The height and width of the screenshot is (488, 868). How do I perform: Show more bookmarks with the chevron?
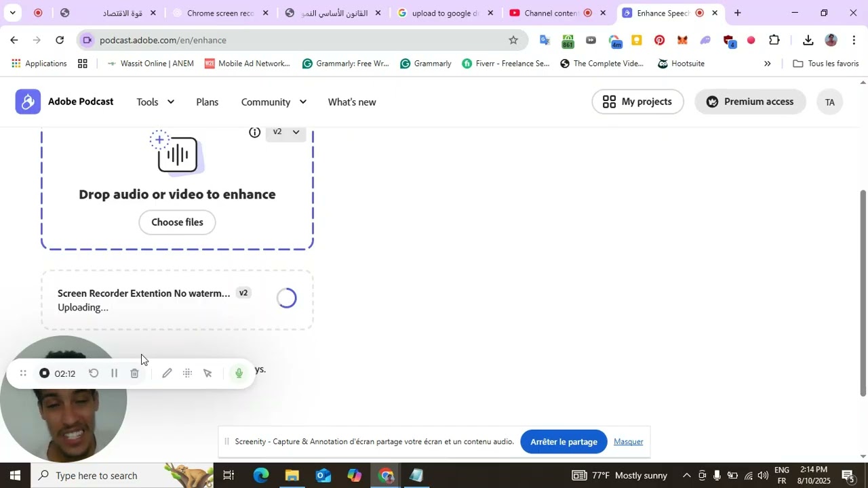pyautogui.click(x=767, y=64)
